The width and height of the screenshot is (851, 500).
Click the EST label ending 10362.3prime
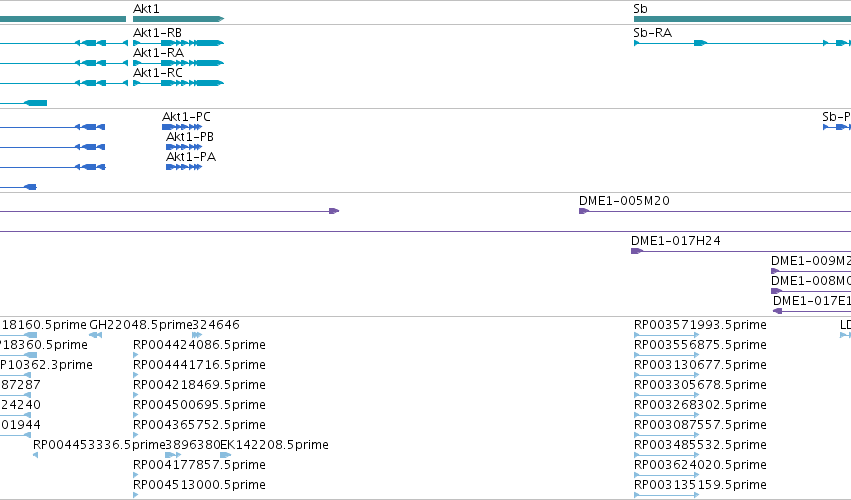46,365
